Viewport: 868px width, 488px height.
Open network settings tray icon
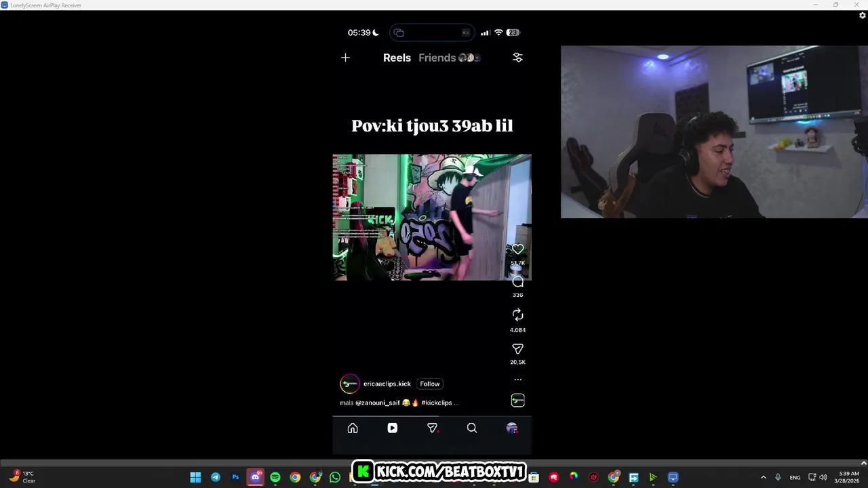click(812, 477)
